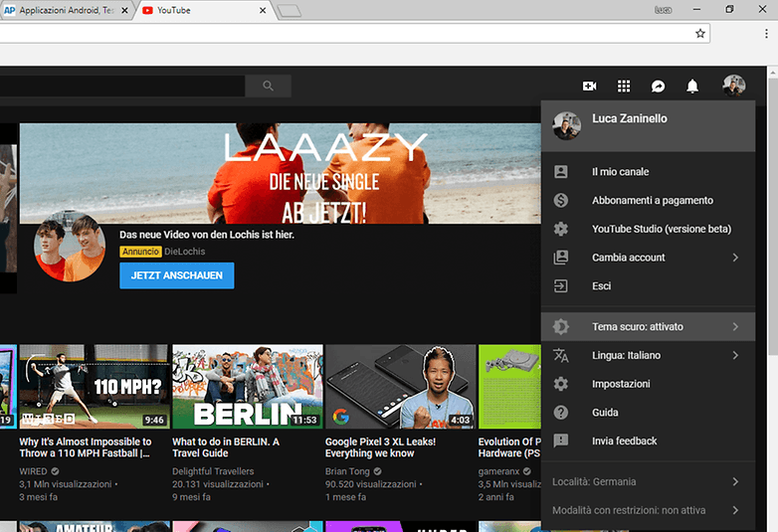Viewport: 778px width, 532px height.
Task: Click the dark theme brightness icon
Action: tap(561, 327)
